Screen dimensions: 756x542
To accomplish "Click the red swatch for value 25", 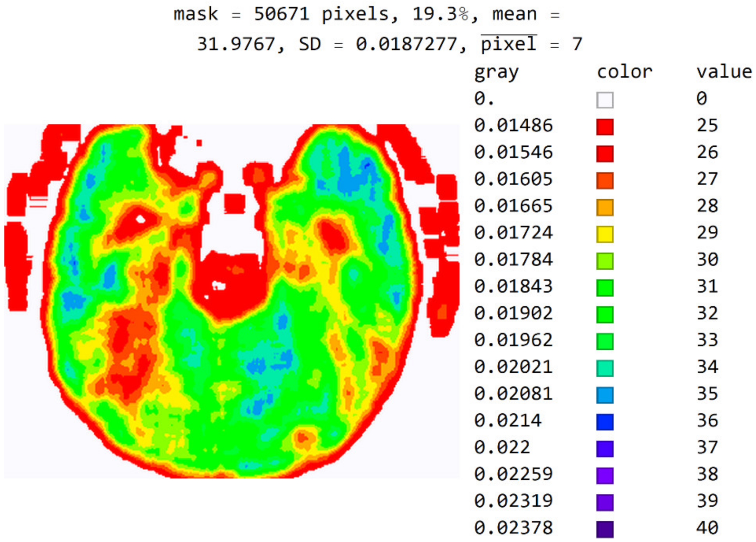I will [x=605, y=127].
